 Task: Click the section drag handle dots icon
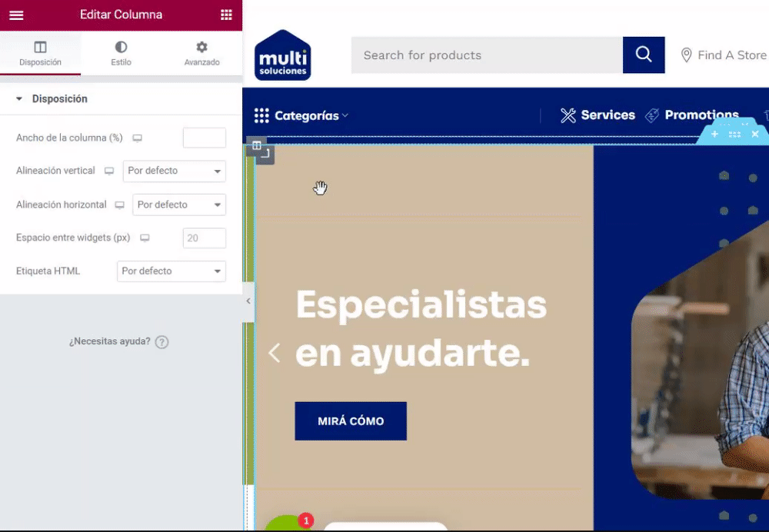click(734, 134)
